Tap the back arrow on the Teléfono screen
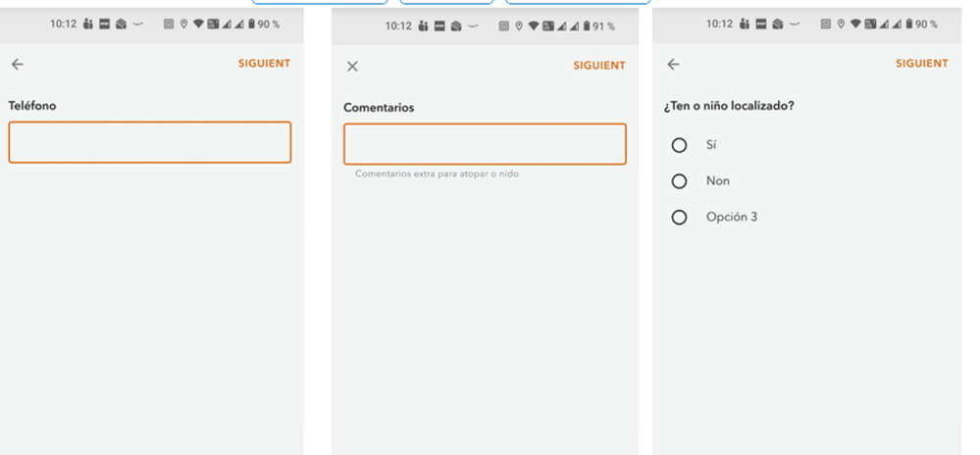This screenshot has width=980, height=455. point(18,64)
